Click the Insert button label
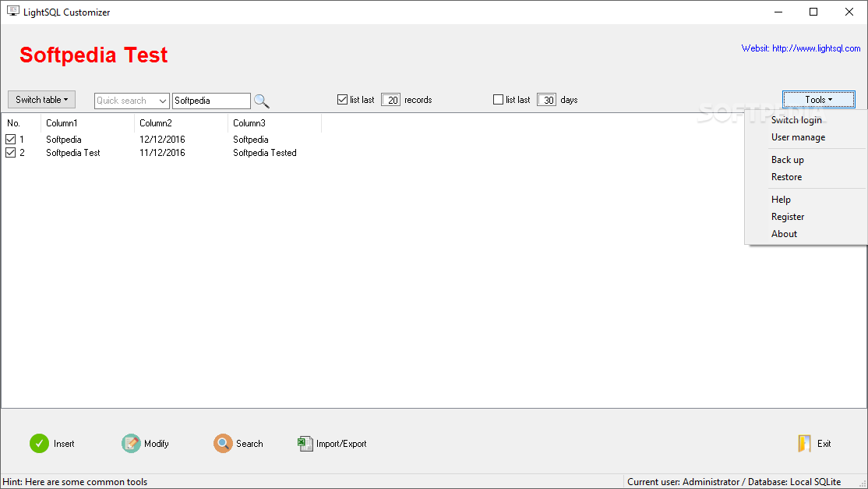868x489 pixels. click(x=64, y=444)
